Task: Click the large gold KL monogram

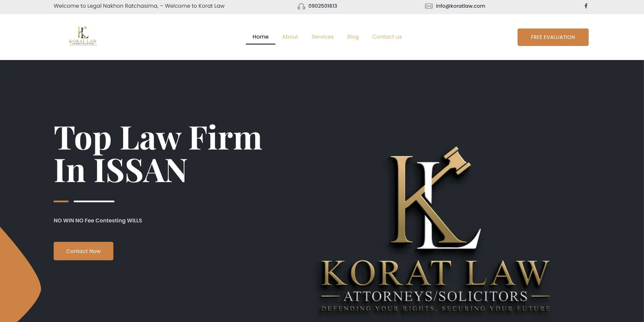Action: (x=436, y=201)
